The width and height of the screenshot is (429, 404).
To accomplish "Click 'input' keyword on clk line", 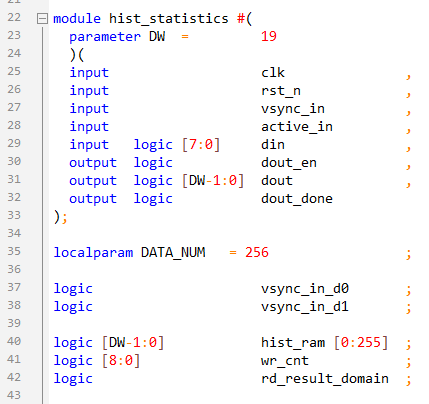I will [x=89, y=73].
